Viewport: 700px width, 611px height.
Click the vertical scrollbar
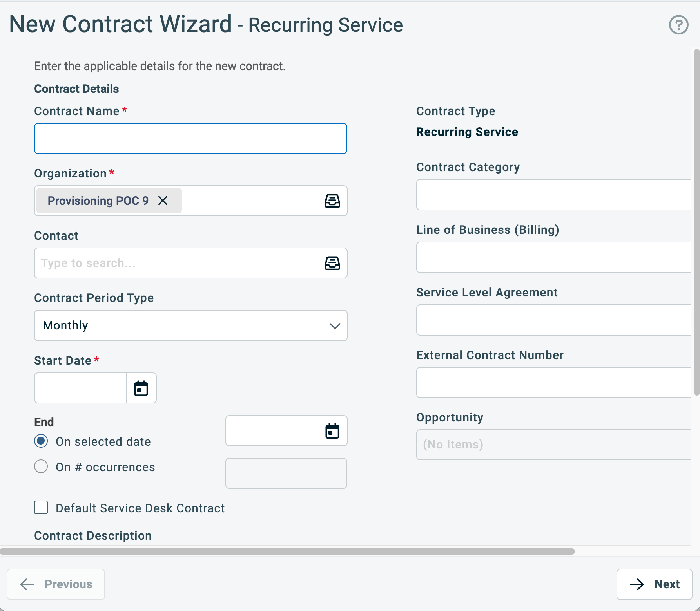click(x=696, y=222)
